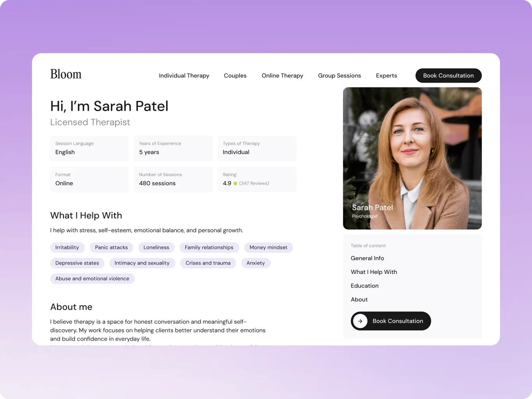The width and height of the screenshot is (532, 399).
Task: Open the Experts page
Action: [x=387, y=76]
